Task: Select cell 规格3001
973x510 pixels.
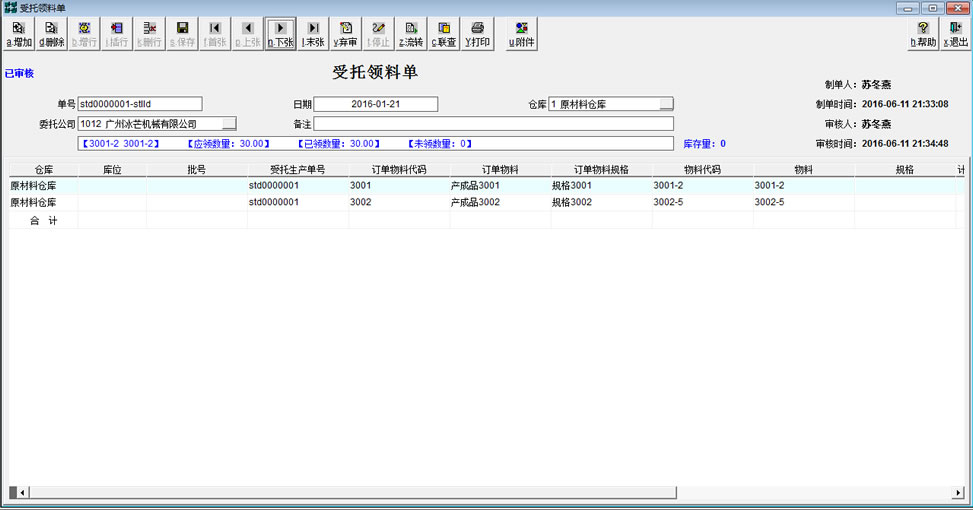Action: (601, 186)
